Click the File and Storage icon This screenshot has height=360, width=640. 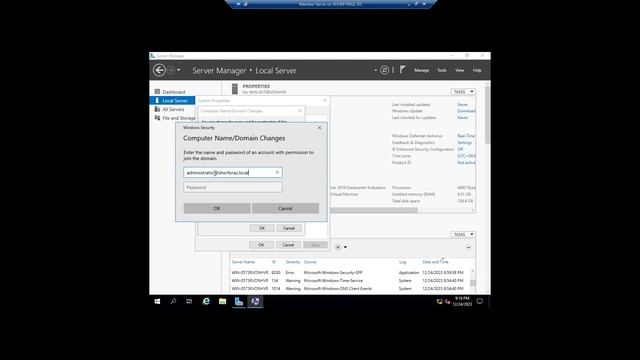[157, 118]
